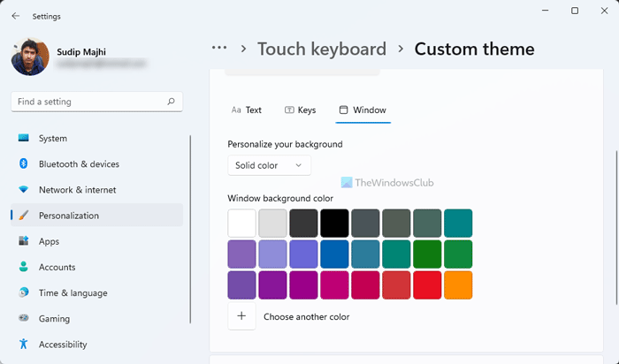619x364 pixels.
Task: Open Time & language settings
Action: [73, 293]
